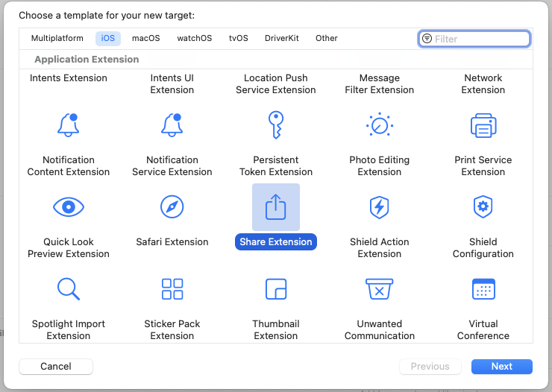Pick the Thumbnail Extension icon
552x392 pixels.
276,289
